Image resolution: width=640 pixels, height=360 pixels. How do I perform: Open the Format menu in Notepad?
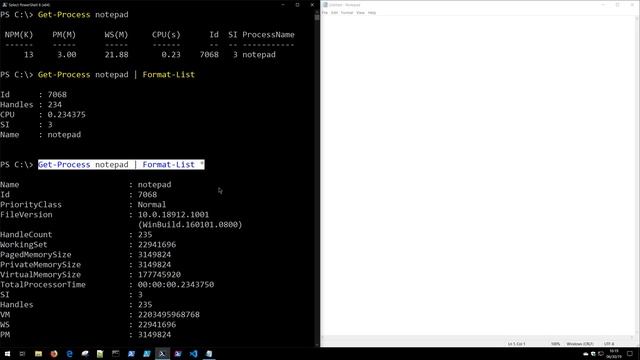(347, 13)
